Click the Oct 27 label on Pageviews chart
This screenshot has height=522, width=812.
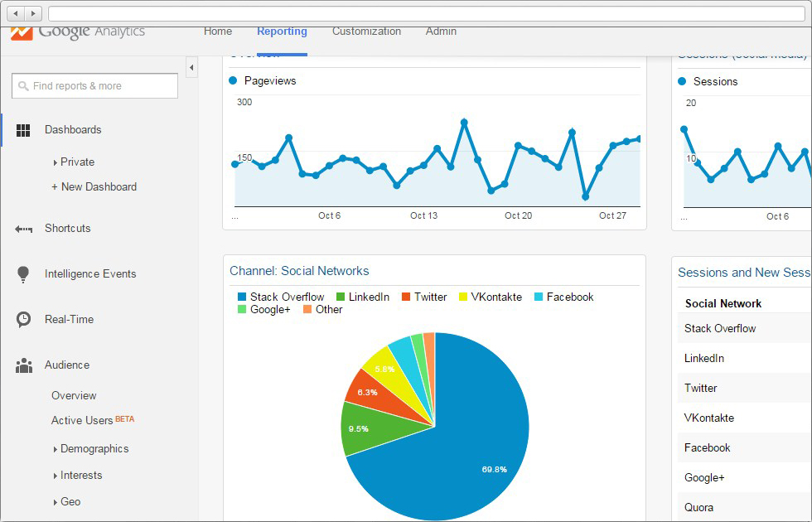[612, 215]
